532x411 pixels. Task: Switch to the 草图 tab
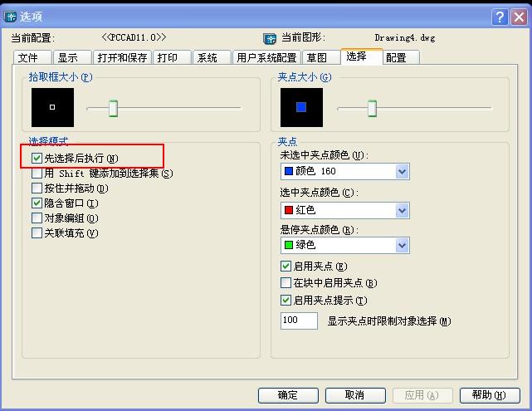(321, 57)
